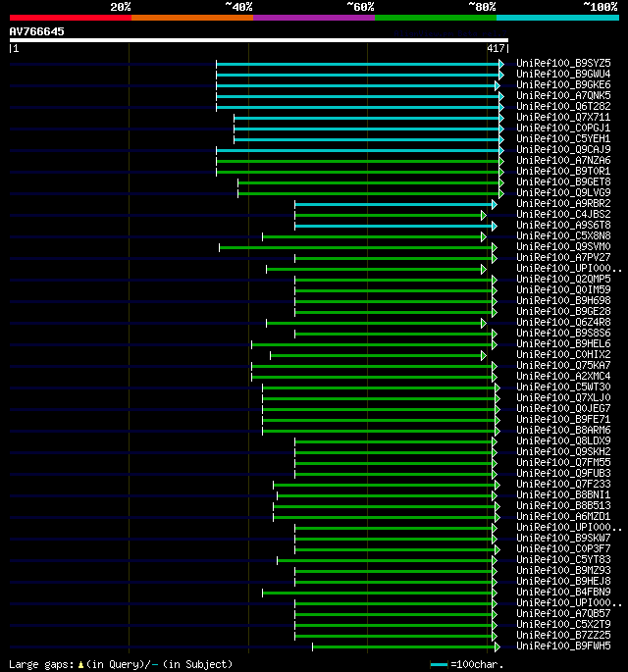Viewport: 628px width, 672px height.
Task: Select the UniRef100_C0PGJ1 label
Action: click(563, 129)
